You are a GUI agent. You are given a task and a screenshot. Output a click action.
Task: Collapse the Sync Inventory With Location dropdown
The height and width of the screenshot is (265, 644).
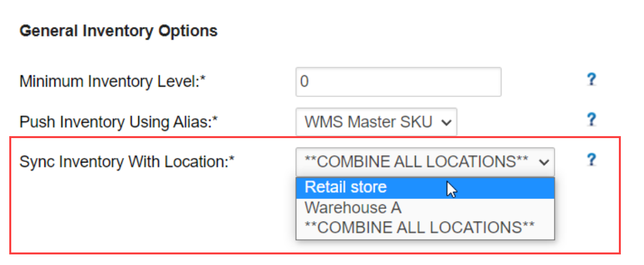click(425, 162)
